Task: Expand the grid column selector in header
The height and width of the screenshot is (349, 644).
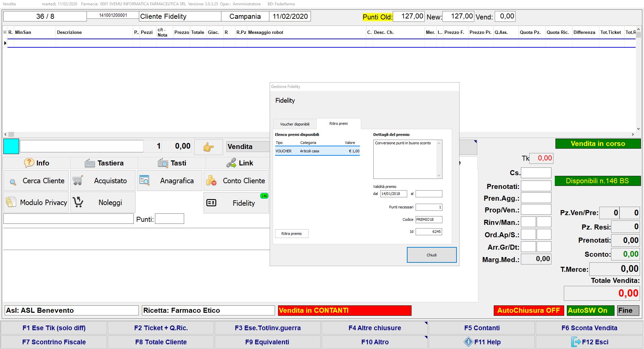Action: coord(5,32)
